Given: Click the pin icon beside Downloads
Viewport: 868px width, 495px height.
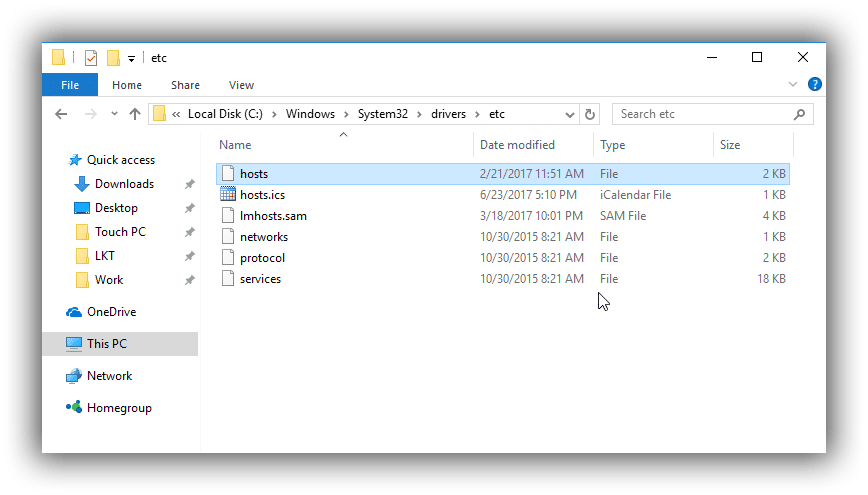Looking at the screenshot, I should click(x=189, y=184).
